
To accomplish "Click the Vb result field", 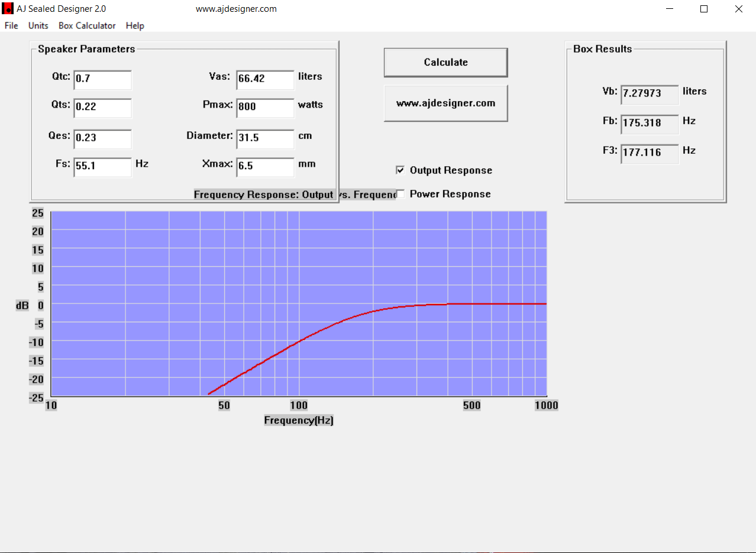I will click(650, 94).
